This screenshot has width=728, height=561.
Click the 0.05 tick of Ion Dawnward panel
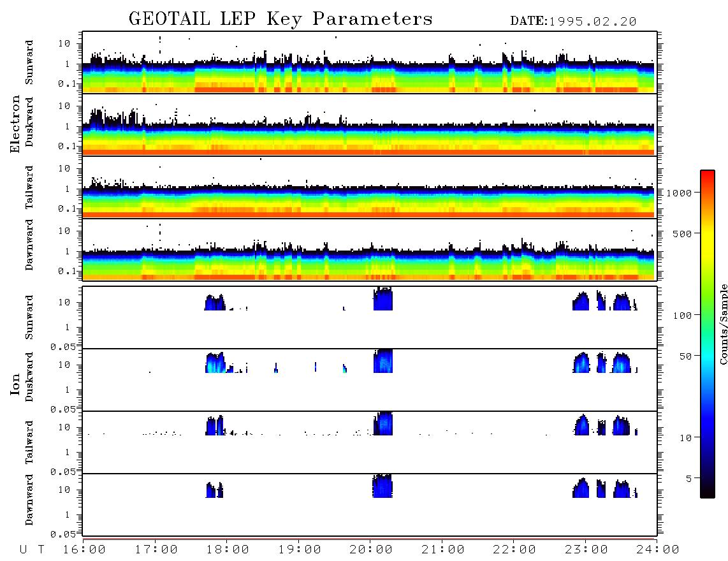[x=63, y=534]
